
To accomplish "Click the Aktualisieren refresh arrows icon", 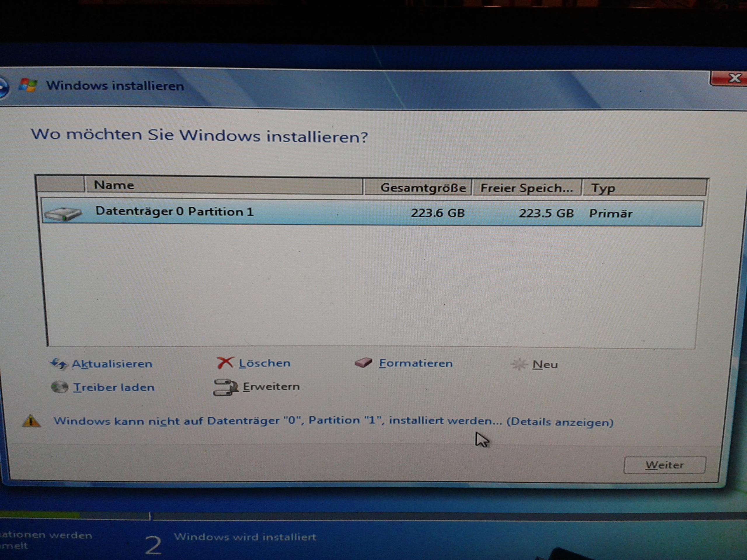I will 58,364.
